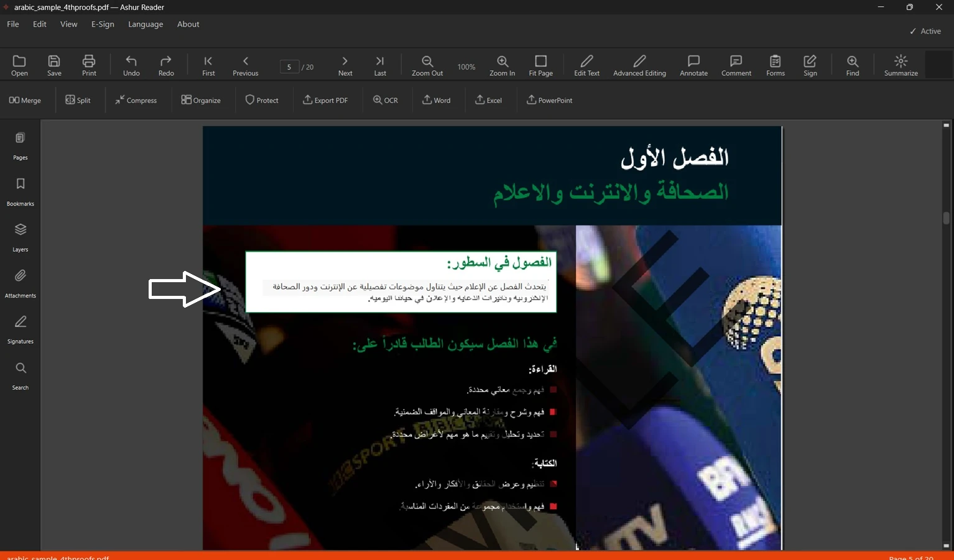Viewport: 954px width, 560px height.
Task: Select the Annotate tool
Action: 693,65
